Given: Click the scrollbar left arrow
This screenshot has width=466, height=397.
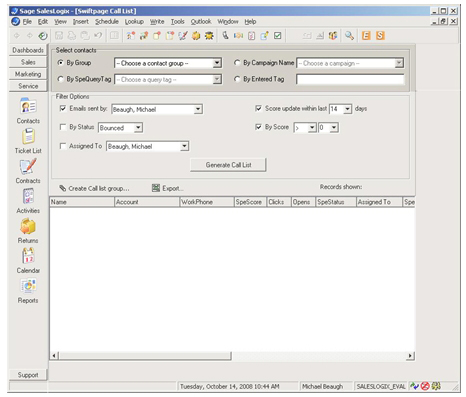Looking at the screenshot, I should tap(54, 356).
